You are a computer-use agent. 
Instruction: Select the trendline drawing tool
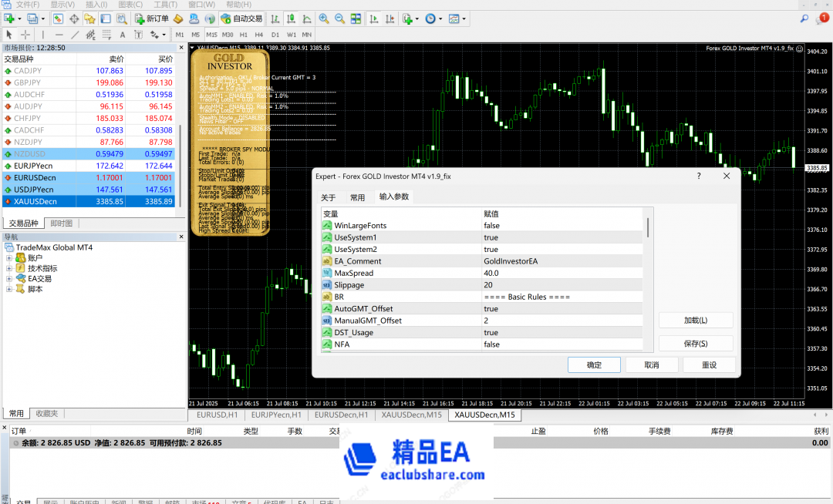(x=75, y=35)
